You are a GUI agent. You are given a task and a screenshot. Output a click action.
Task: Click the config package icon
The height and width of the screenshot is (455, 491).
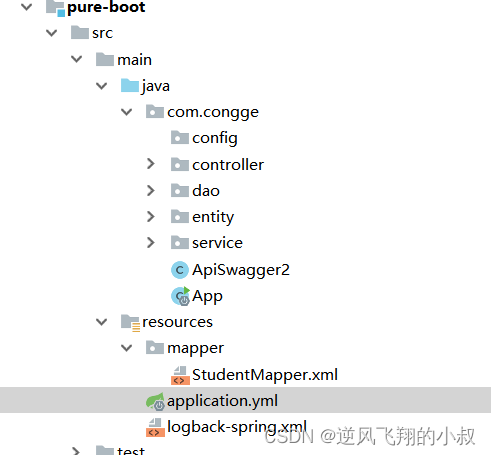click(x=180, y=138)
